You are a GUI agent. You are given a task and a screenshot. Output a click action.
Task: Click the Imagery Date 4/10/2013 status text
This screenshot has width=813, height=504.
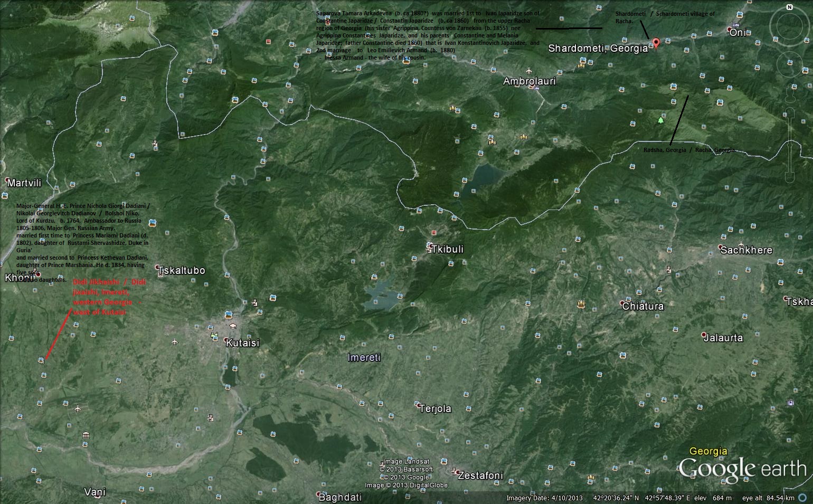coord(544,498)
